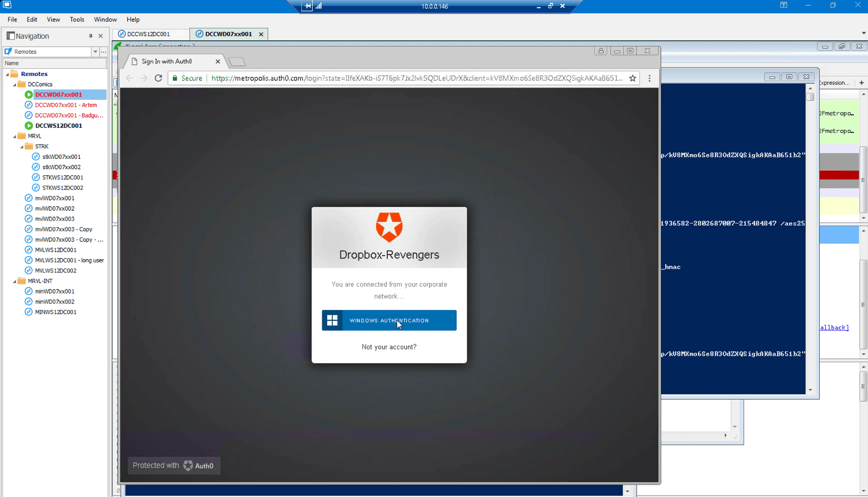Image resolution: width=868 pixels, height=497 pixels.
Task: Collapse the MRVL folder
Action: (14, 136)
